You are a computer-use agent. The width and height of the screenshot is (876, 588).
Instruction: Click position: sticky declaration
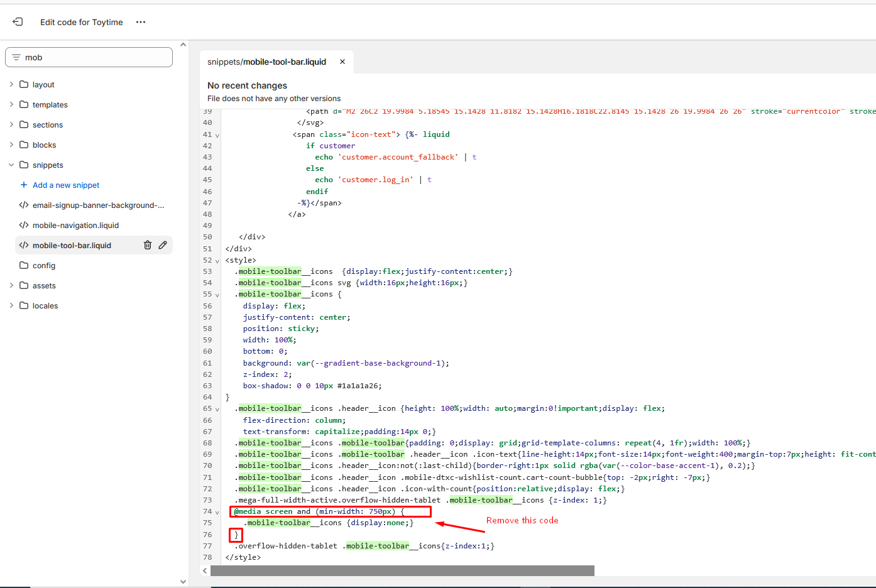pyautogui.click(x=281, y=329)
